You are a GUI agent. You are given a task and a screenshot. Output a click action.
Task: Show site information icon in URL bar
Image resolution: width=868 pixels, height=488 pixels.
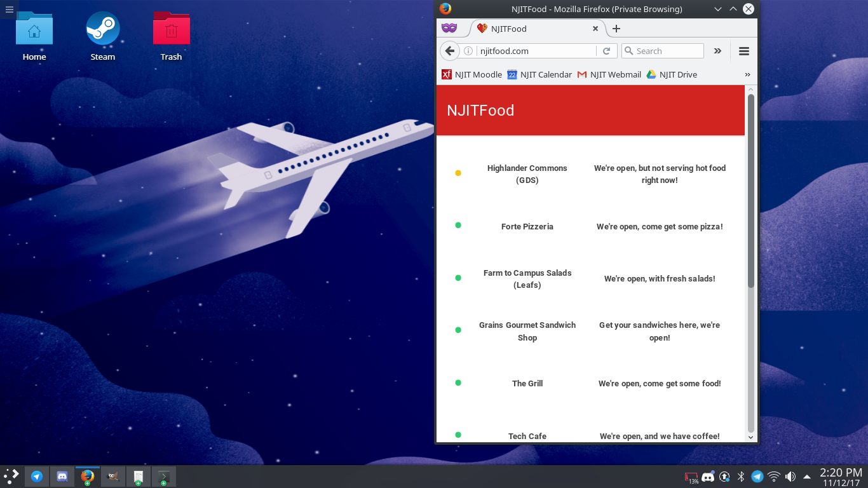(468, 51)
